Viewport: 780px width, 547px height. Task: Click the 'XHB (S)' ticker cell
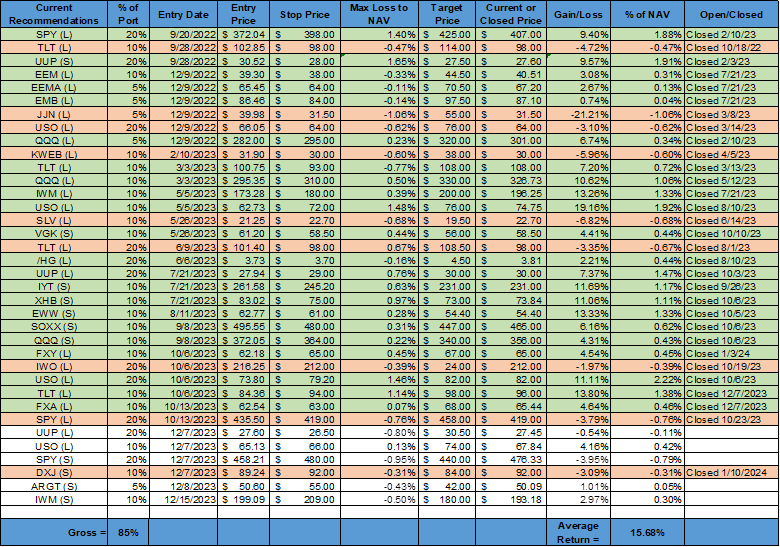pos(54,300)
